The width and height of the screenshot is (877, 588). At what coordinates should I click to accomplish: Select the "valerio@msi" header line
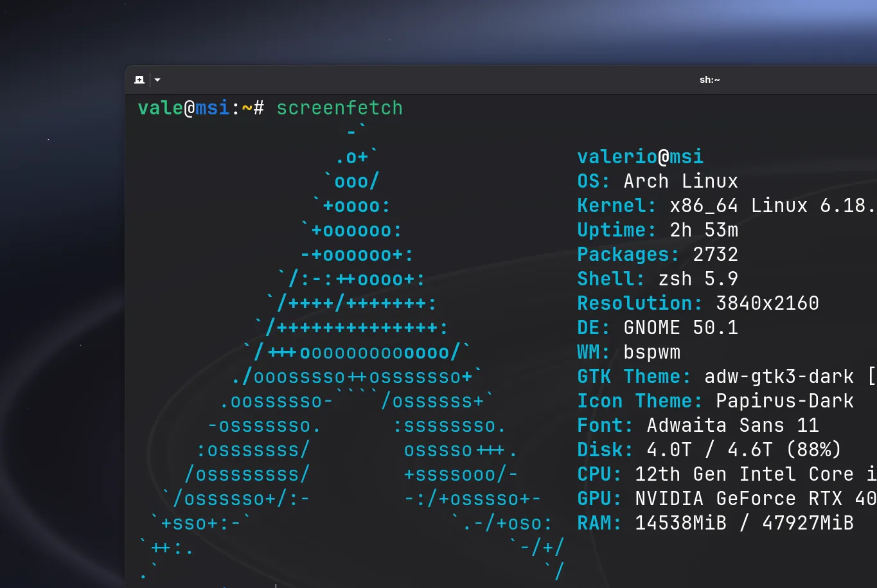tap(641, 157)
